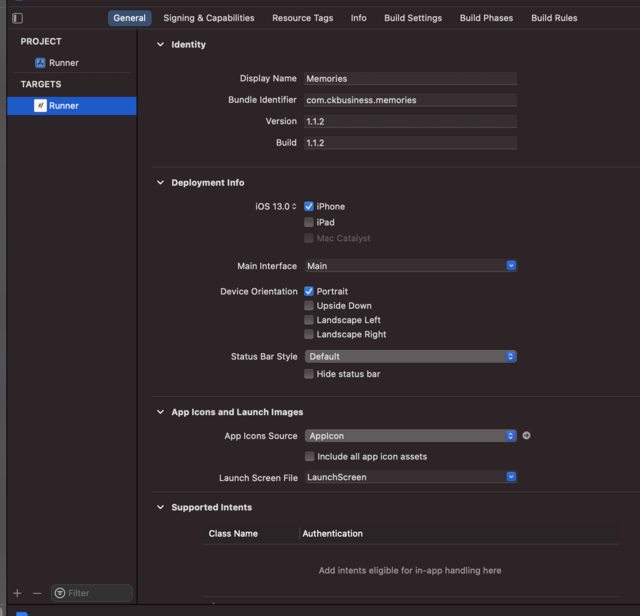
Task: Uncheck the Portrait orientation checkbox
Action: point(309,291)
